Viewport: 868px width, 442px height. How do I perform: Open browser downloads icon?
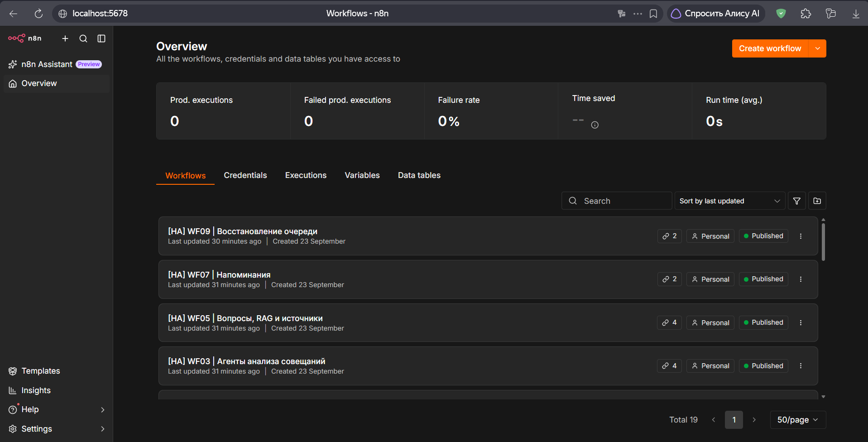(856, 14)
